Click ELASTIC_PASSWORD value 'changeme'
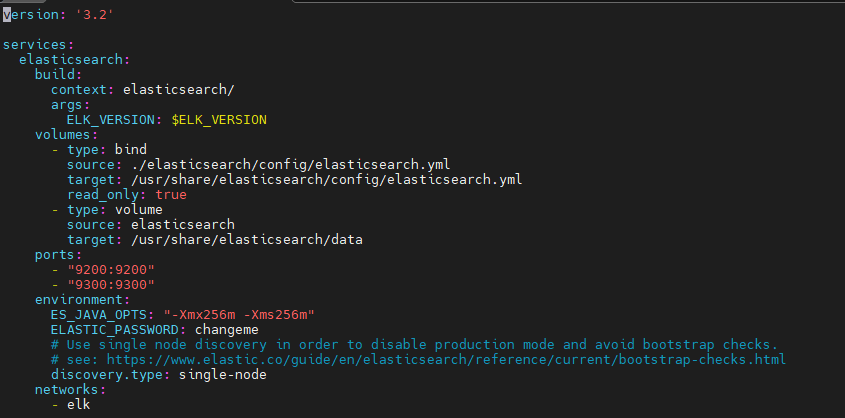The width and height of the screenshot is (845, 418). (226, 330)
